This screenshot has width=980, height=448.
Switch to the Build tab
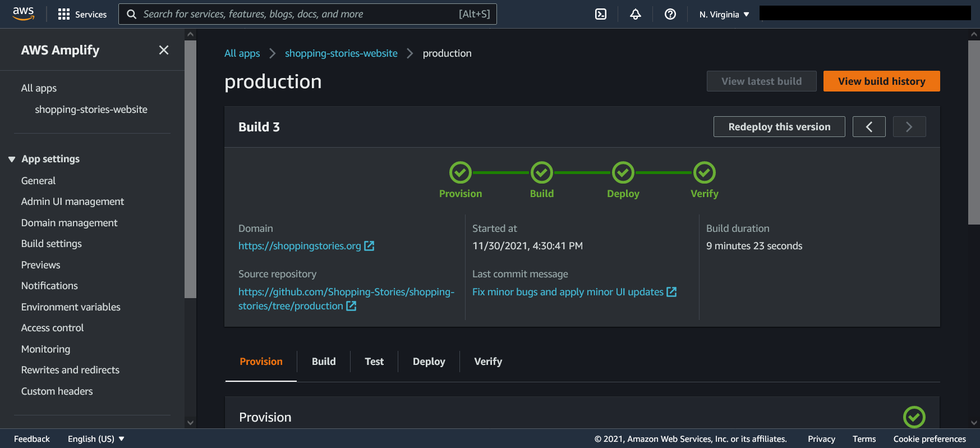pos(324,362)
